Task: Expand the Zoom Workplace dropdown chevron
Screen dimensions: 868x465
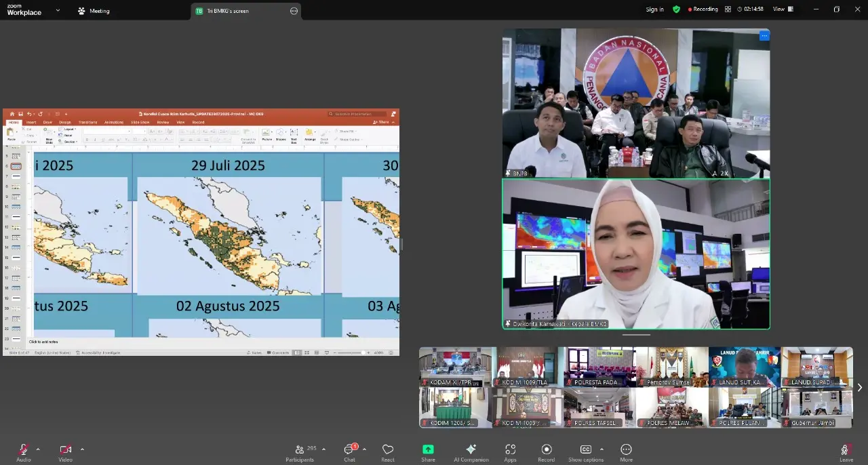Action: [x=58, y=11]
